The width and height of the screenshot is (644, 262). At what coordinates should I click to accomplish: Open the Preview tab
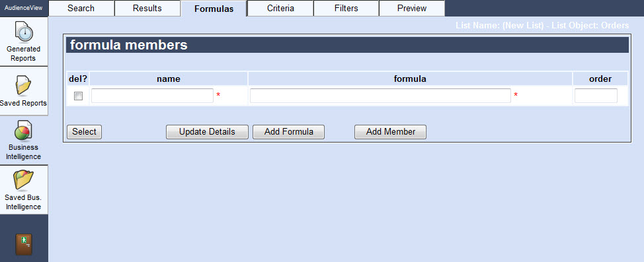click(412, 8)
